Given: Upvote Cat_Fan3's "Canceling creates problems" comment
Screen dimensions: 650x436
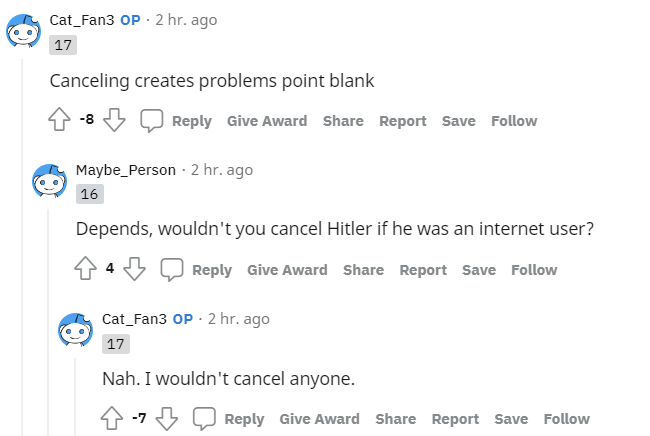Looking at the screenshot, I should pyautogui.click(x=59, y=121).
